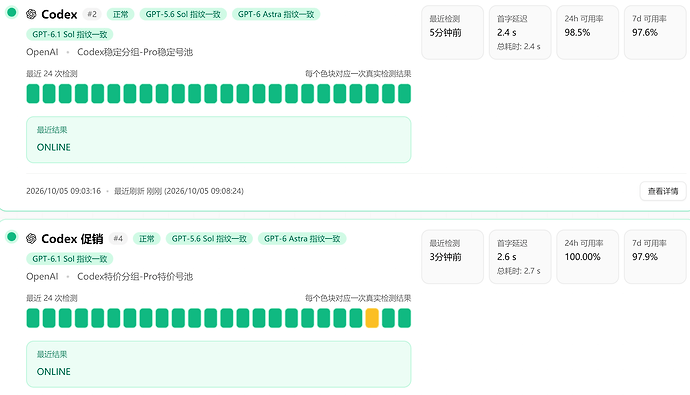Click GPT-6.1 Sol 指纹一致 tag on Codex 促销 card

pos(70,259)
